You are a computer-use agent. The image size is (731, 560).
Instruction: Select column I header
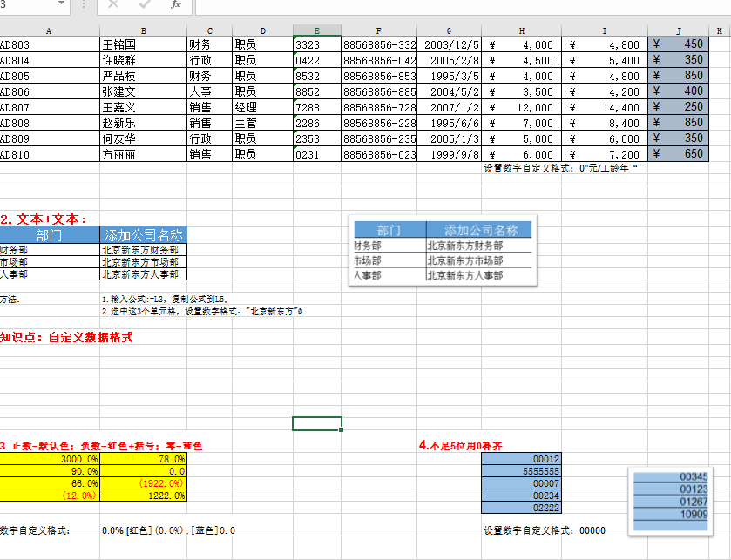coord(605,30)
